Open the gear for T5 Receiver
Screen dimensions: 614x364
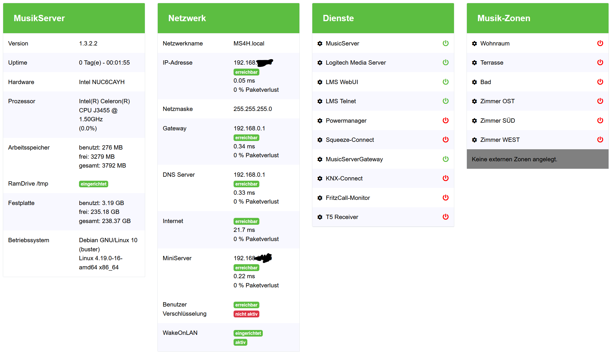coord(320,217)
